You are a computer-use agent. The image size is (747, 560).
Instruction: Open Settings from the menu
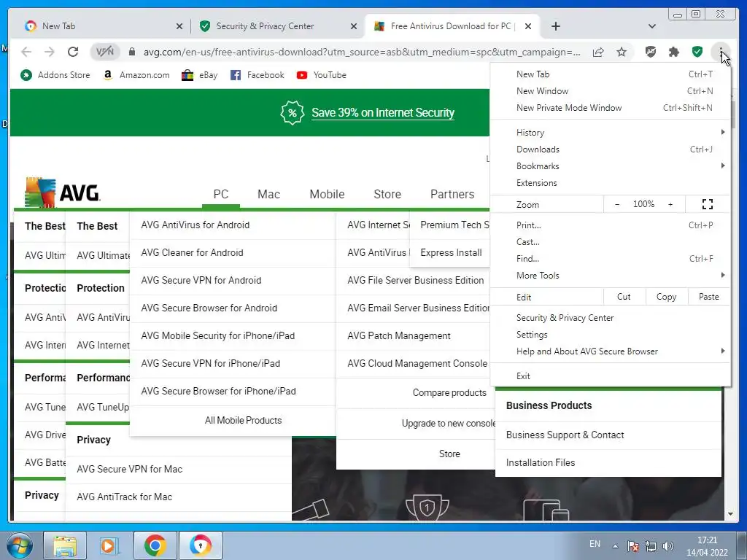(x=610, y=334)
